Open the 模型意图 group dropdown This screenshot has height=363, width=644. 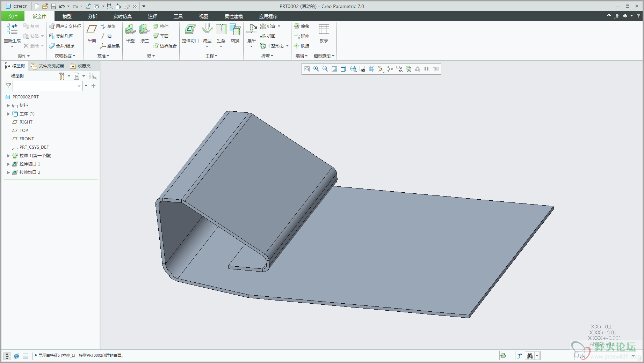pyautogui.click(x=324, y=56)
